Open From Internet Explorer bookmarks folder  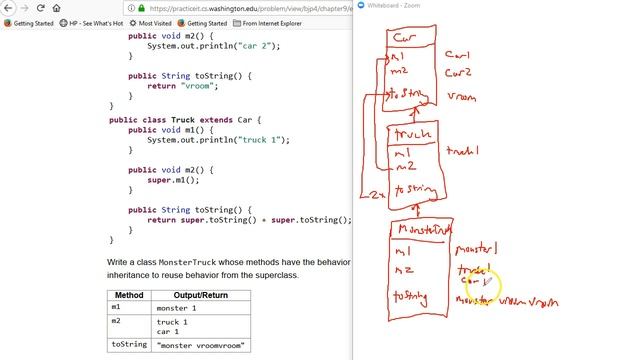[267, 23]
